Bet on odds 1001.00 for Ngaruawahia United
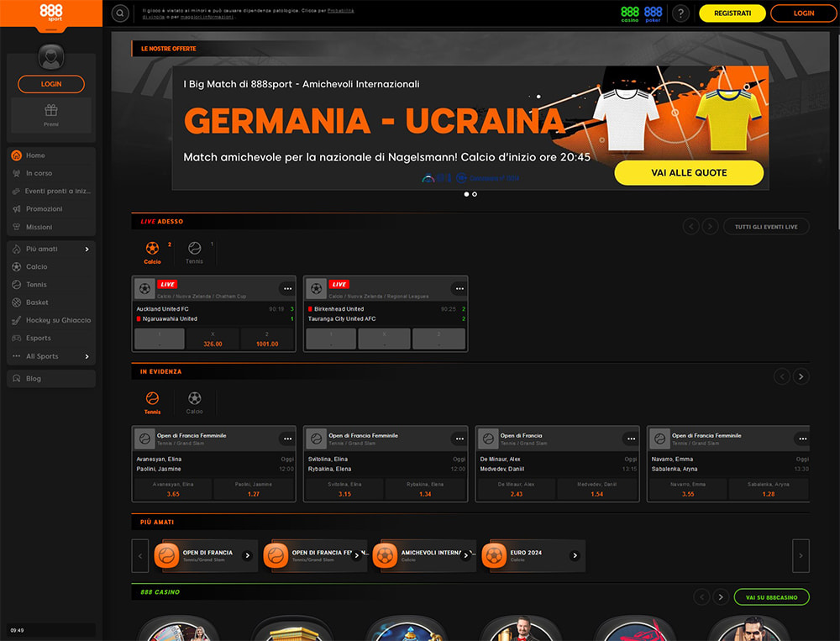The height and width of the screenshot is (641, 840). coord(267,339)
